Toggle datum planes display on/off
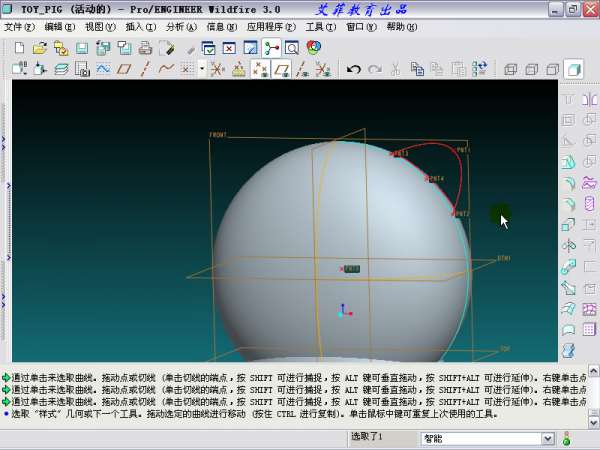This screenshot has height=450, width=600. tap(283, 69)
